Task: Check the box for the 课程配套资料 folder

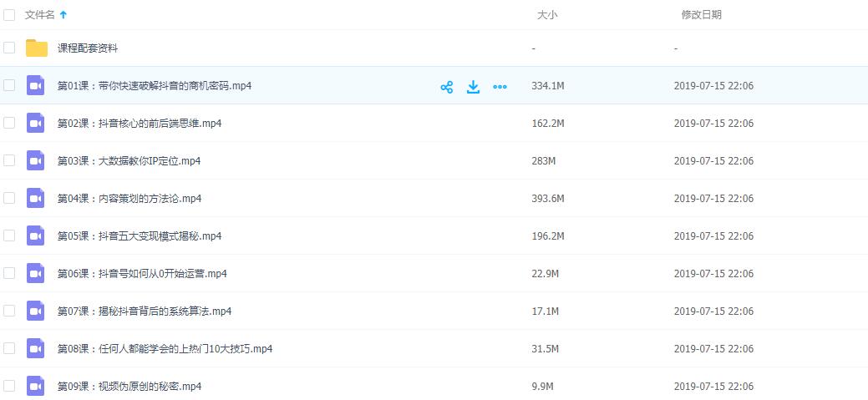Action: tap(9, 48)
